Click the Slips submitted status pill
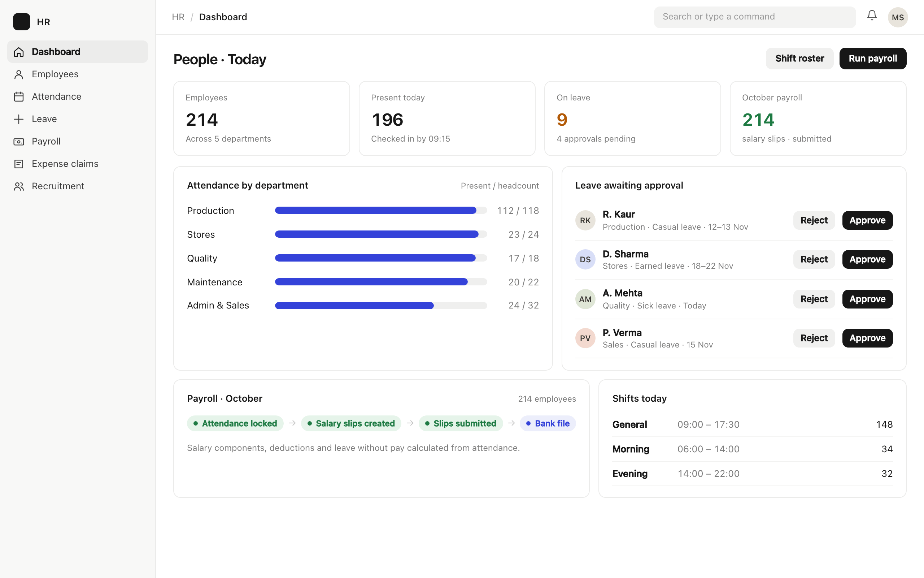Screen dimensions: 924x578 (x=461, y=423)
